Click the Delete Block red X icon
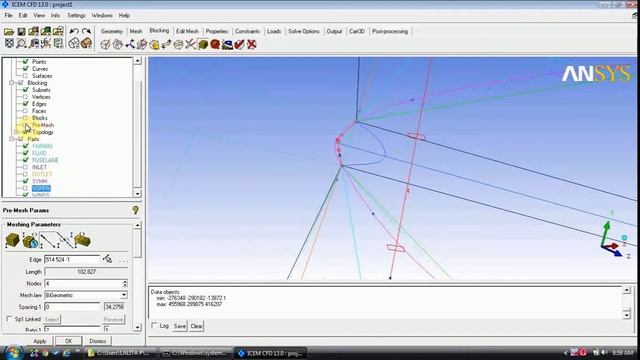The height and width of the screenshot is (360, 640). pyautogui.click(x=252, y=44)
